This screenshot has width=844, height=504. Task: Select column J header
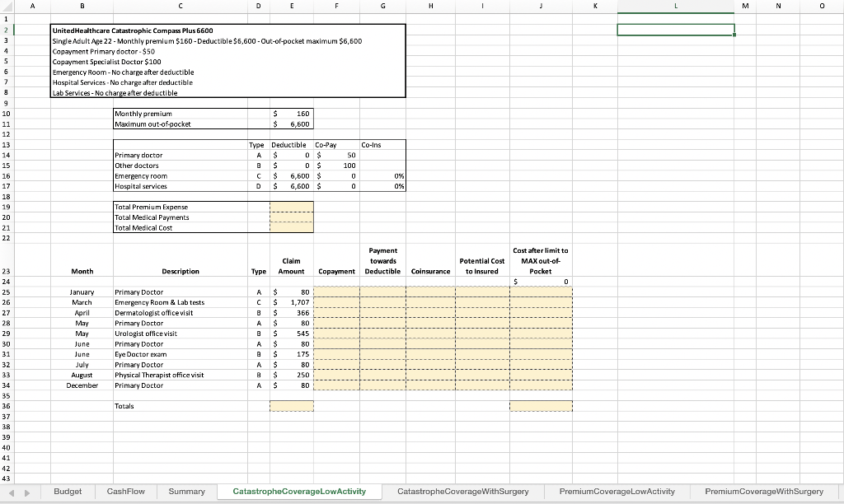(541, 6)
